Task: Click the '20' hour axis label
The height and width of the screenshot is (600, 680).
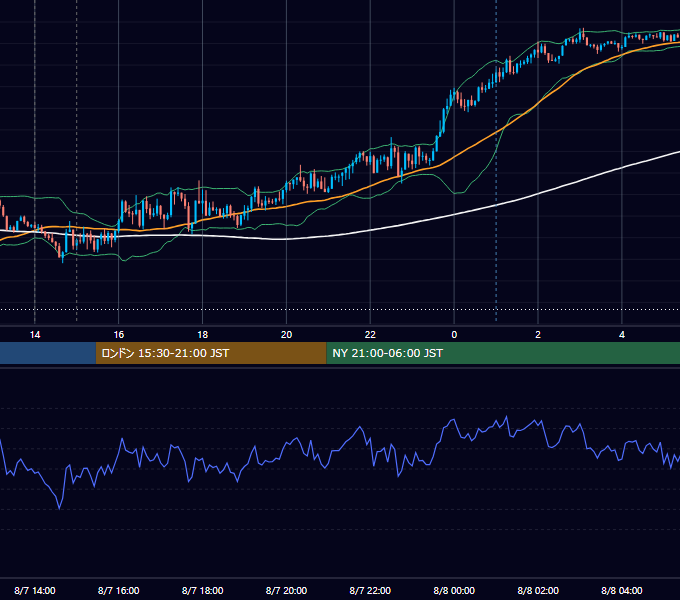Action: [286, 335]
